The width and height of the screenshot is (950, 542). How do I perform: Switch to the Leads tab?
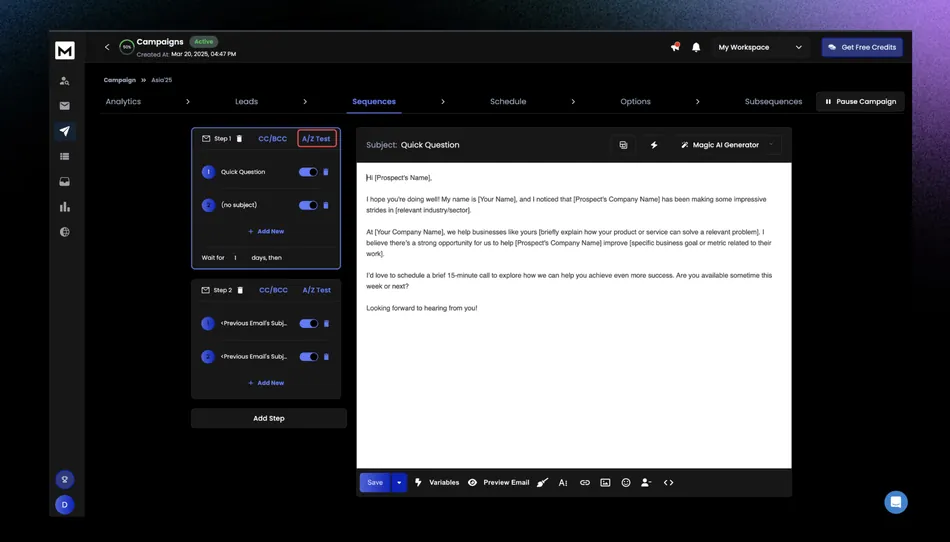click(x=247, y=102)
